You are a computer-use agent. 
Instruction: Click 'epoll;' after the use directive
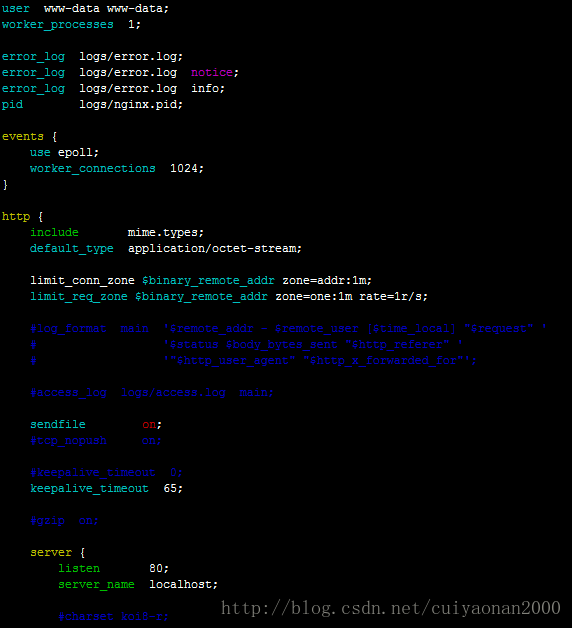(x=78, y=153)
